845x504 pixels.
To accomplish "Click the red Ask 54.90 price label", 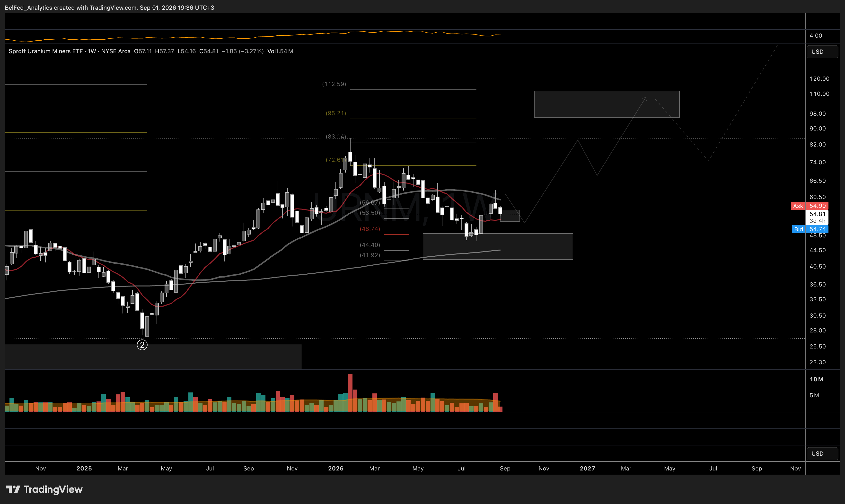I will 810,206.
